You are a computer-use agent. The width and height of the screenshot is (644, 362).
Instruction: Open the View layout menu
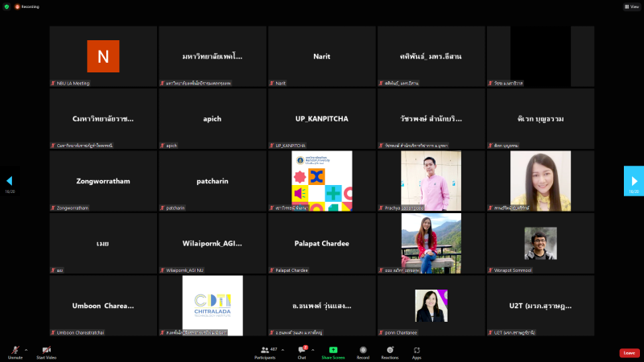coord(631,6)
